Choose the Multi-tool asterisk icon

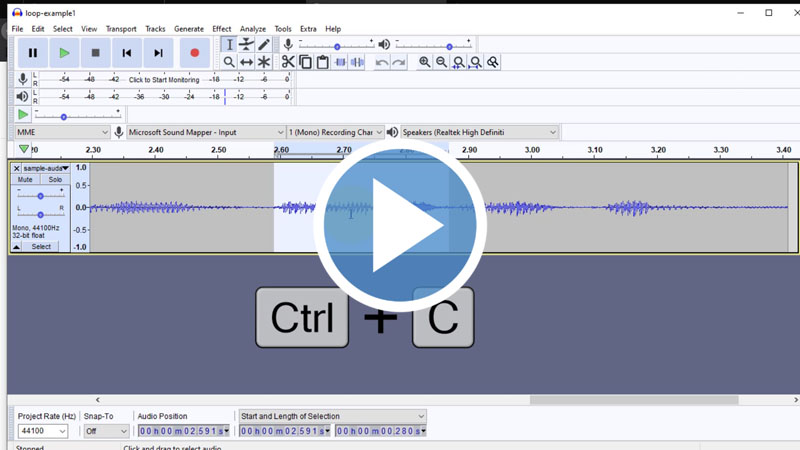tap(264, 62)
